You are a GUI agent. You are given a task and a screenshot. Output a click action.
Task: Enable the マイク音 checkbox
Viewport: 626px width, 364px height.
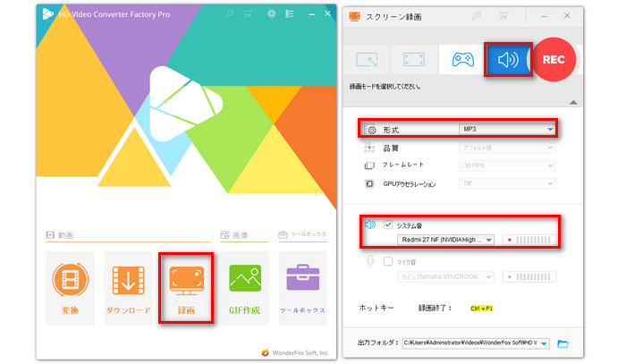(x=387, y=261)
